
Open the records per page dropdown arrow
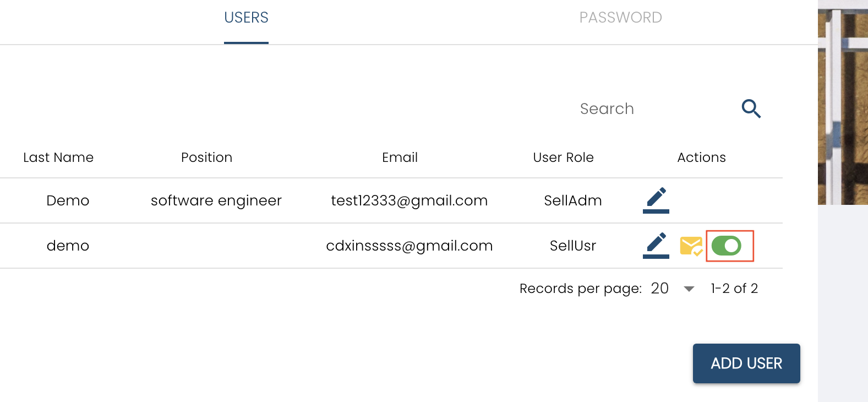point(689,289)
